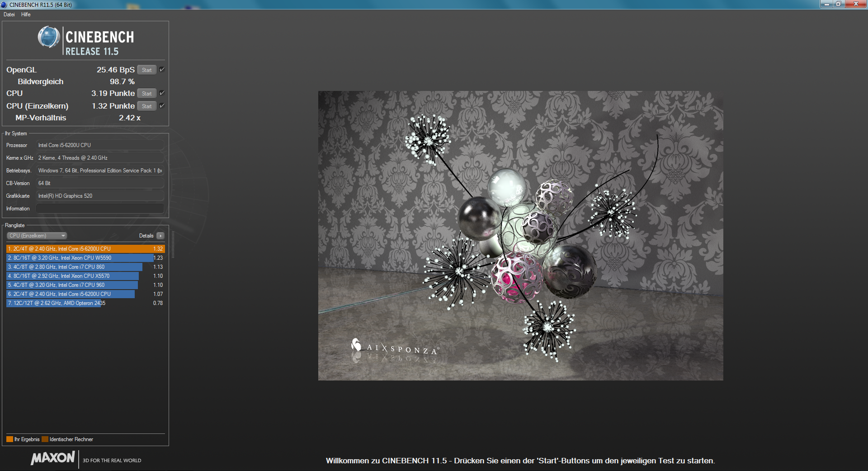The image size is (868, 471).
Task: Click the 'Kerne x GHz' field value
Action: pyautogui.click(x=100, y=158)
